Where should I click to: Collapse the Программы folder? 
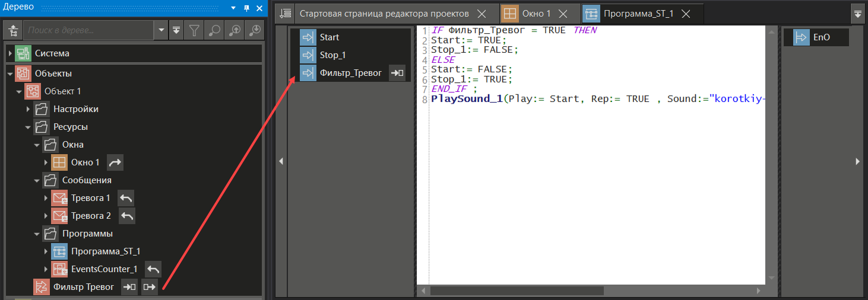[x=37, y=234]
